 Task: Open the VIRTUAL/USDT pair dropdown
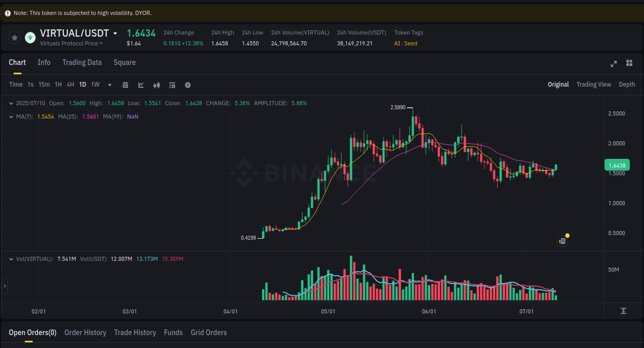click(x=114, y=33)
